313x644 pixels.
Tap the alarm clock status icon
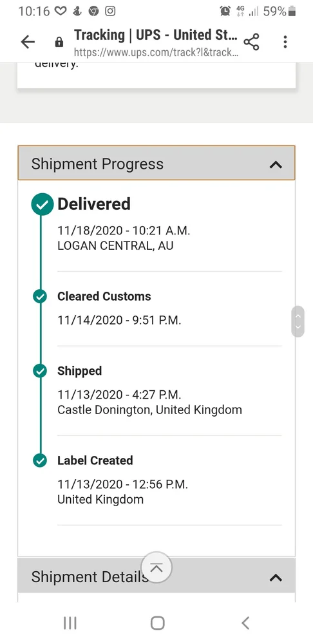coord(225,11)
